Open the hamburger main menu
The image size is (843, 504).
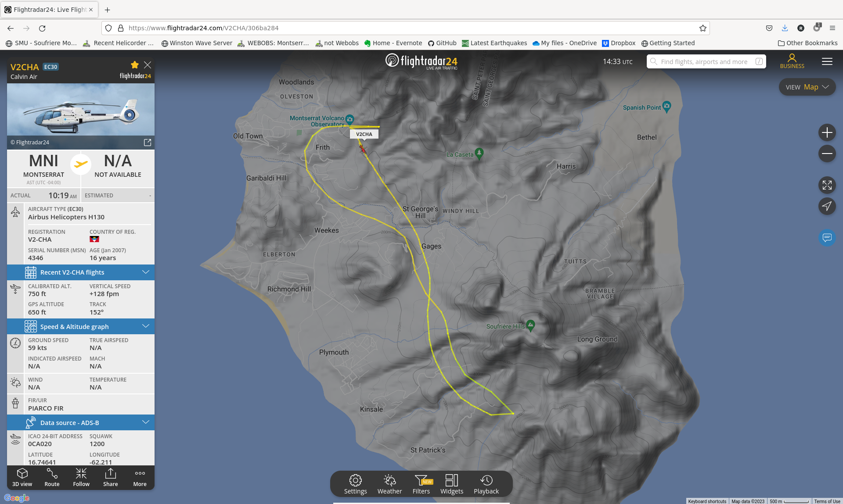(827, 61)
